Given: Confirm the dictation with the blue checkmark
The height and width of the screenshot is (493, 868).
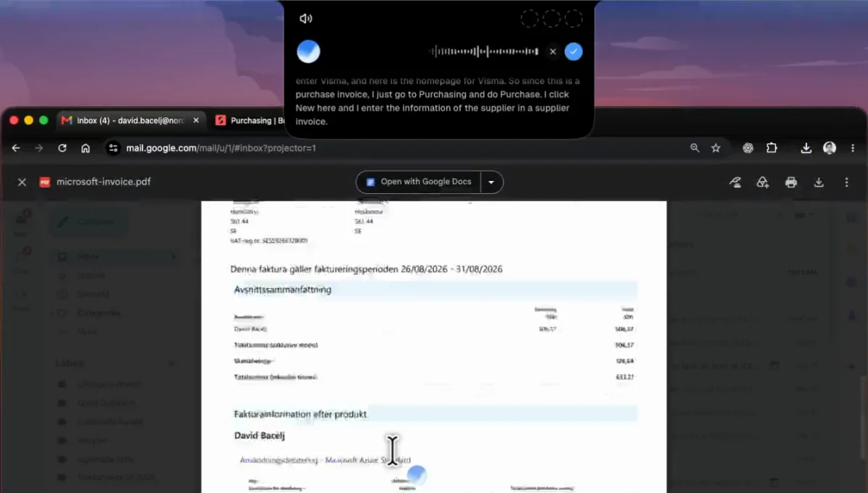Looking at the screenshot, I should [x=574, y=51].
